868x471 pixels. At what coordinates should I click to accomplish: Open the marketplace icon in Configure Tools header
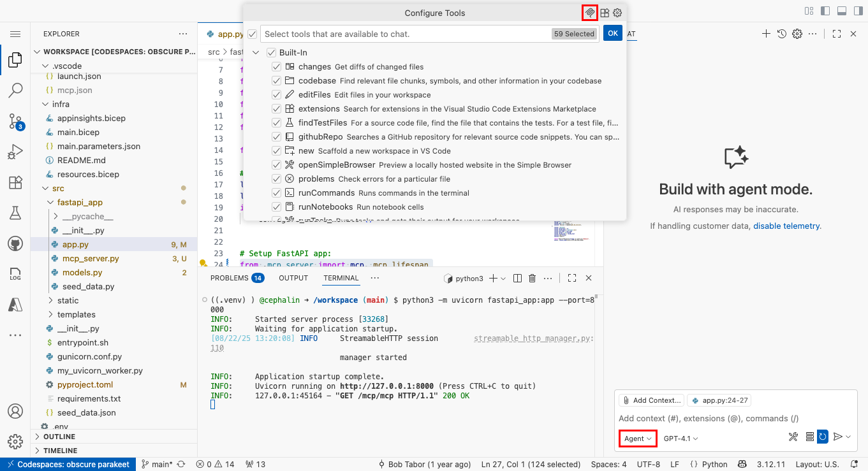(x=603, y=12)
